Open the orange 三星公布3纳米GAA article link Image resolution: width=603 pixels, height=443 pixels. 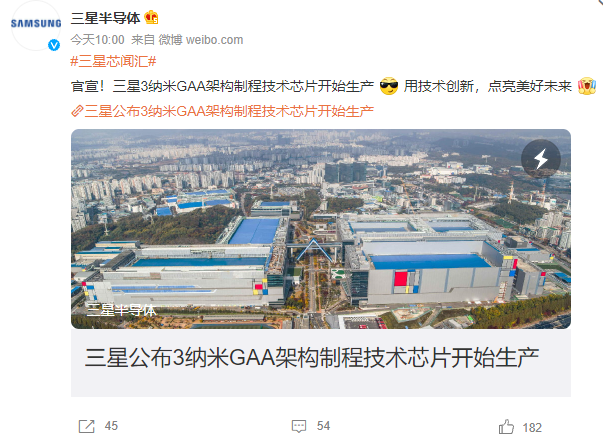(x=229, y=111)
